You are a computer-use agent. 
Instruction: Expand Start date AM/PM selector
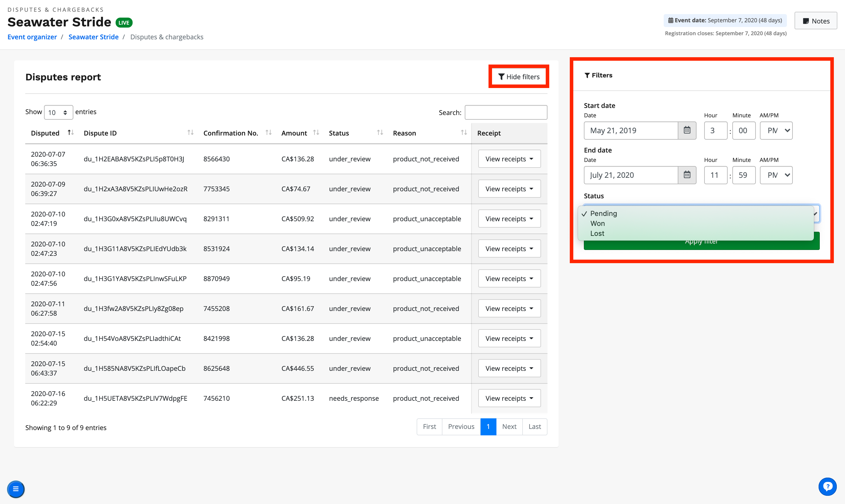[x=776, y=131]
